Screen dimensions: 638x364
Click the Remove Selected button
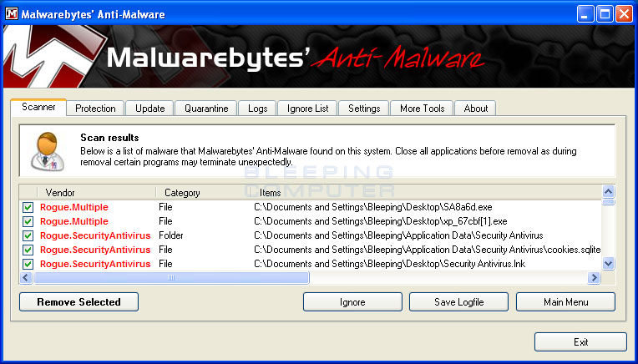pyautogui.click(x=79, y=301)
